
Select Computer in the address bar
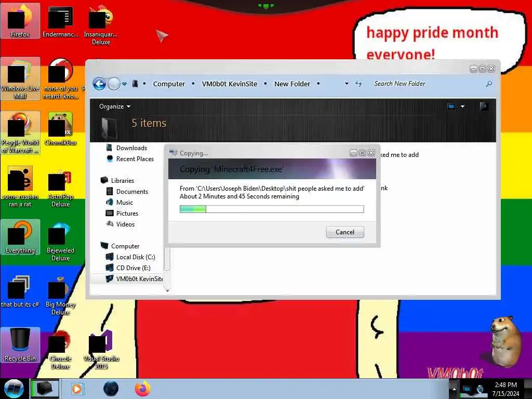(169, 84)
